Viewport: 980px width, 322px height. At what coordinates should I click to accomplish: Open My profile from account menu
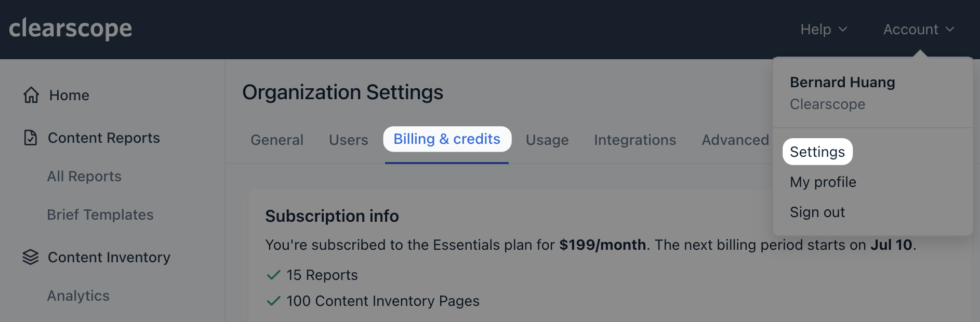pos(823,182)
